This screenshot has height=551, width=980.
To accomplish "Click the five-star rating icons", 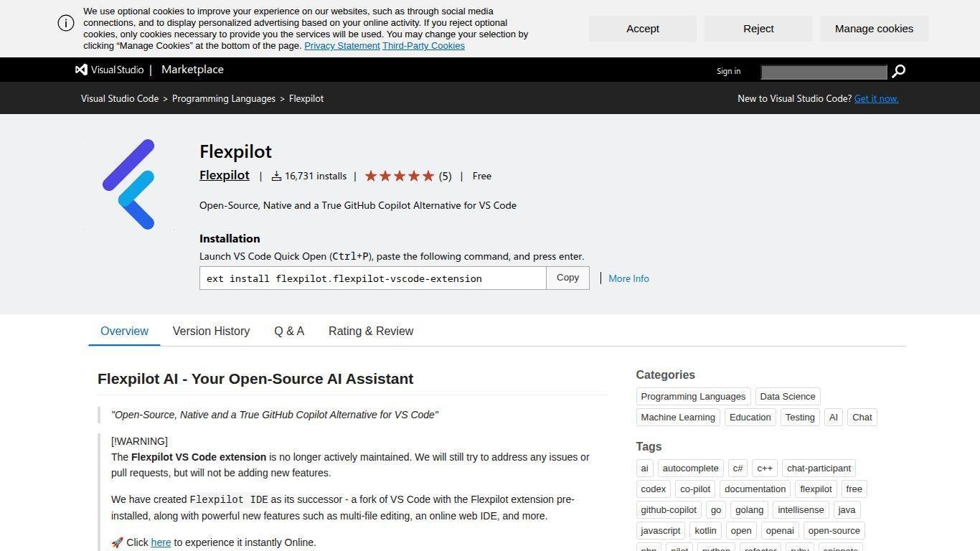I will click(400, 176).
